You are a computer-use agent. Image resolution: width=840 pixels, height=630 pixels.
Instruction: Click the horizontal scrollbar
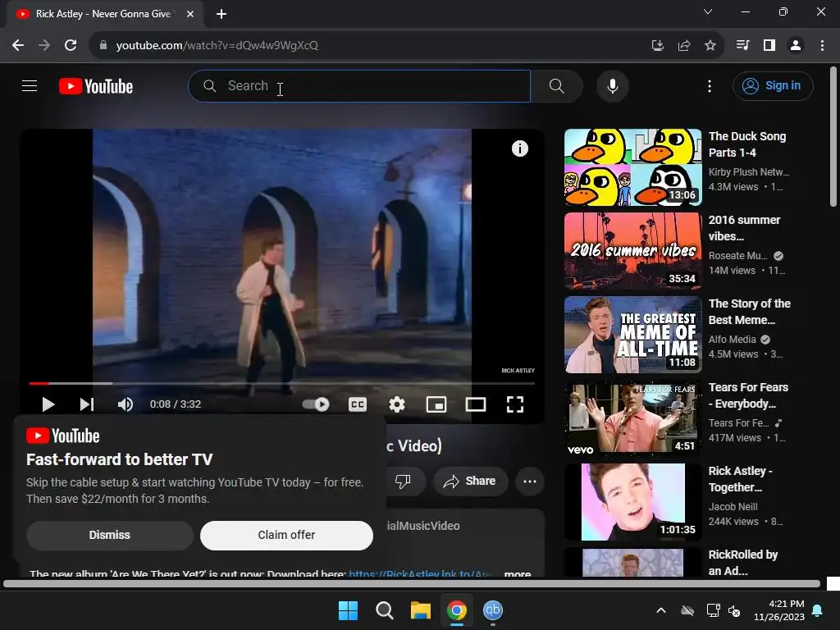pos(412,584)
